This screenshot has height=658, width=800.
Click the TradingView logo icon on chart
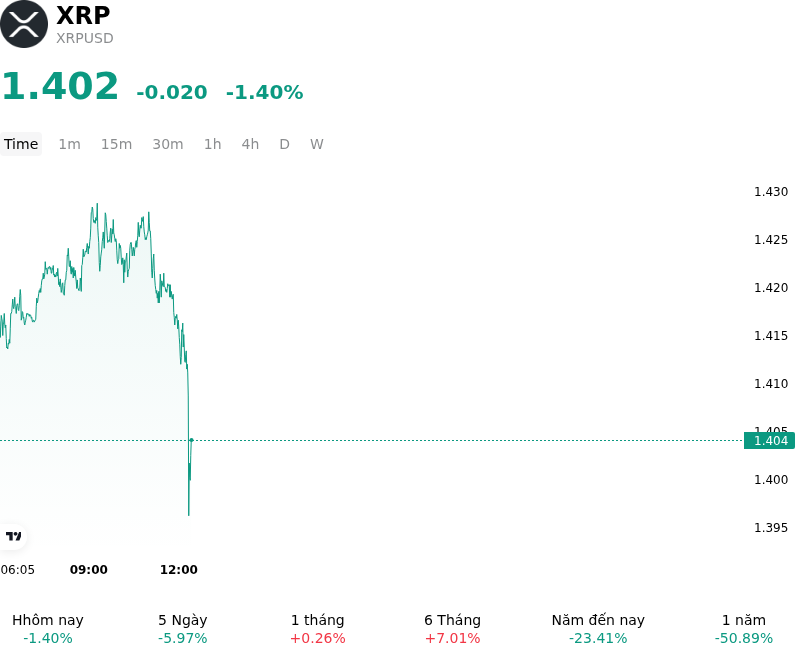pyautogui.click(x=13, y=536)
